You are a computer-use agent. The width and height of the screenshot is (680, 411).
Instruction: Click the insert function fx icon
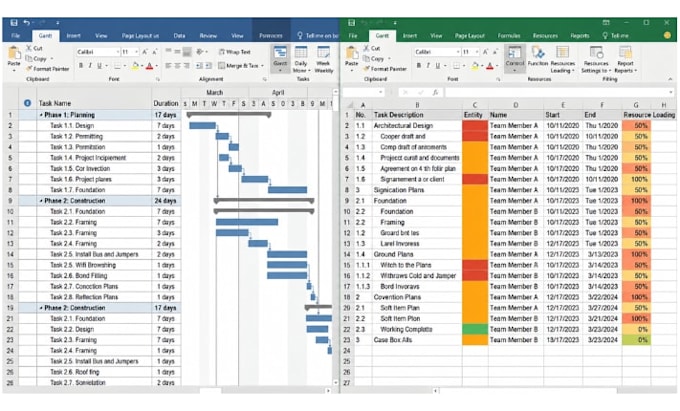pyautogui.click(x=435, y=92)
